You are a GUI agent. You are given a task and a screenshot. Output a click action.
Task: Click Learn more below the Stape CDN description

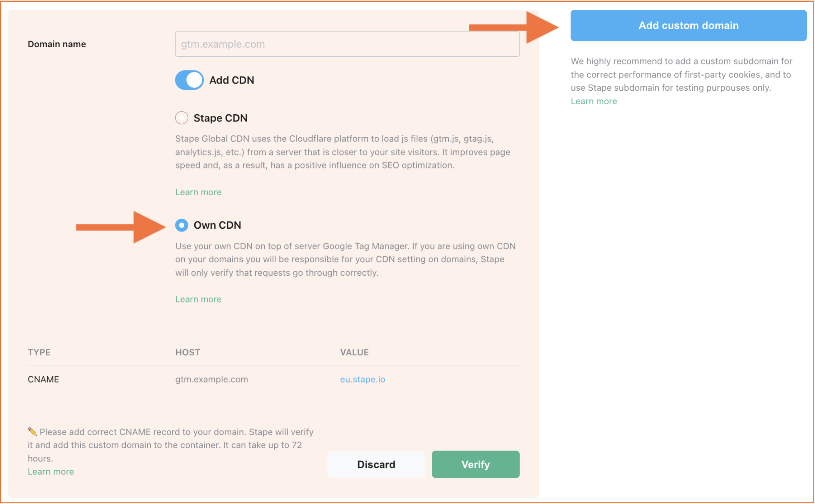point(198,192)
